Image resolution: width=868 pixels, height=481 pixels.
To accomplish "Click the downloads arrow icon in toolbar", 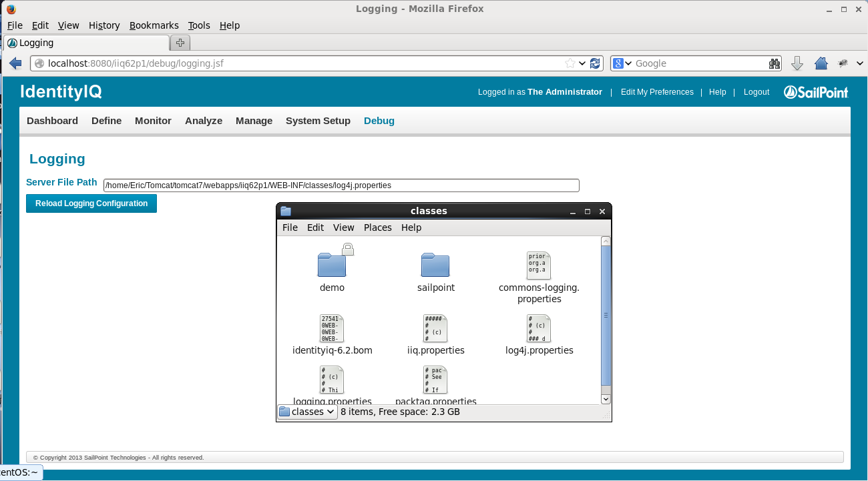I will point(797,63).
